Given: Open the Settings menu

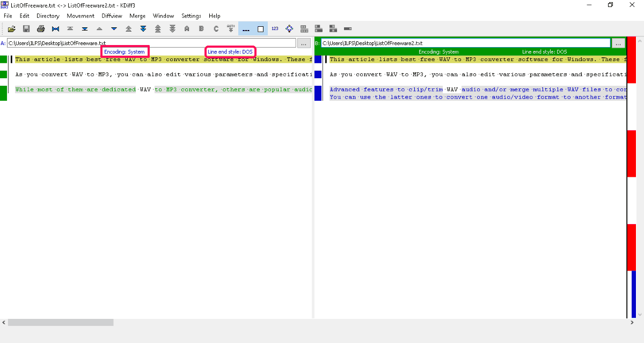Looking at the screenshot, I should [x=191, y=16].
